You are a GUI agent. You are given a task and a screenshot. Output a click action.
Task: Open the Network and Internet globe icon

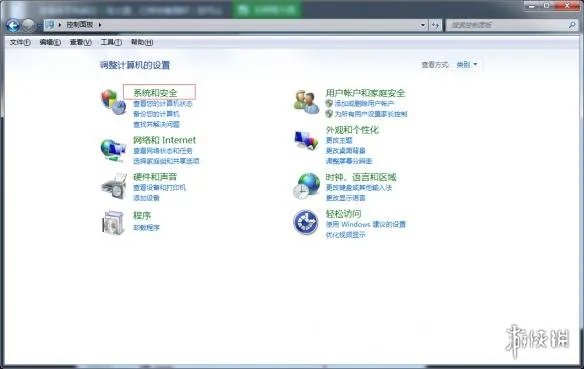(x=113, y=150)
